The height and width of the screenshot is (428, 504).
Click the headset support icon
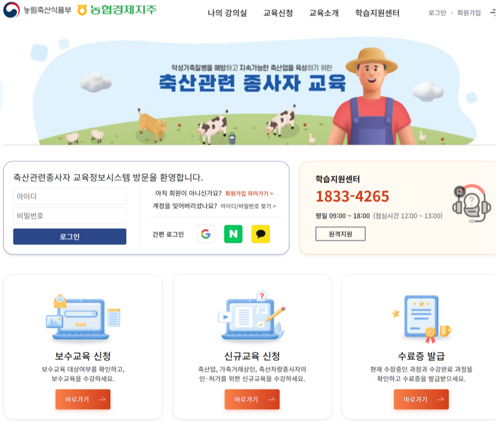click(x=471, y=204)
